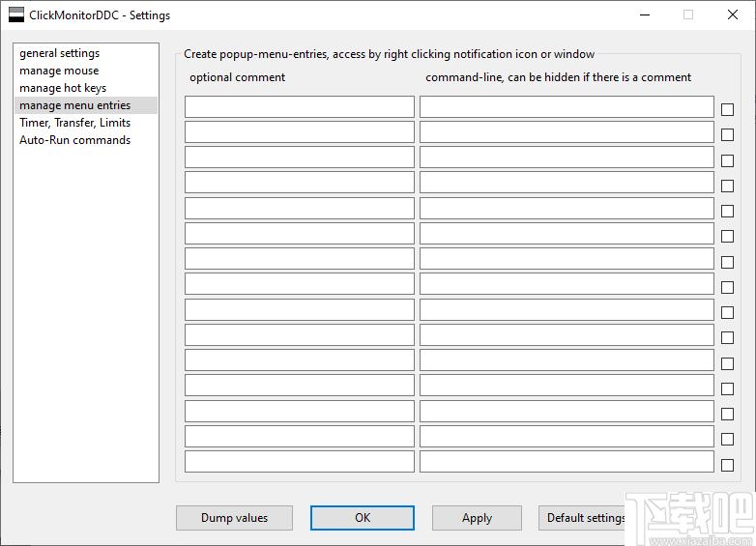Restore Default settings button
756x546 pixels.
pyautogui.click(x=582, y=518)
